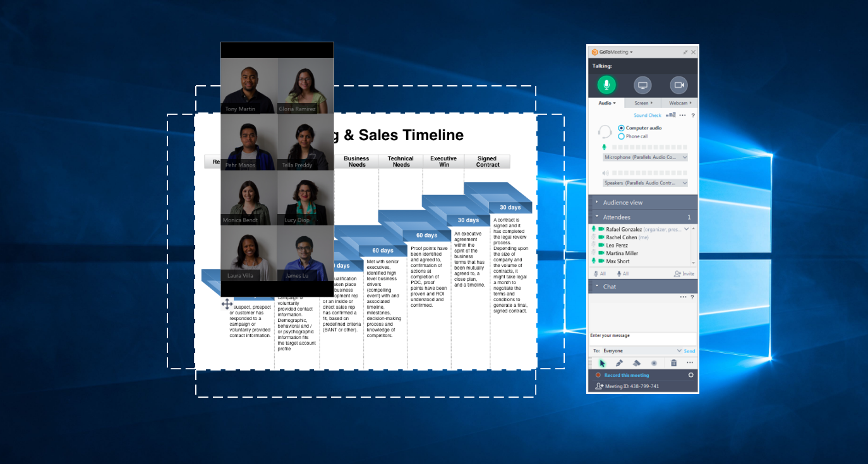Select the spotlight drawing tool
This screenshot has width=868, height=464.
(654, 363)
